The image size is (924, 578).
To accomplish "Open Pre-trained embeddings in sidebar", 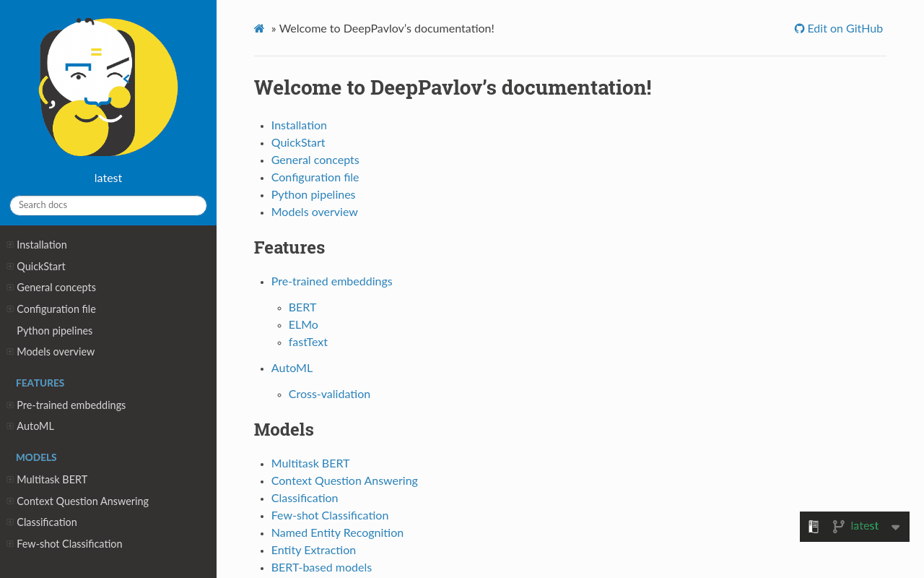I will pos(71,405).
